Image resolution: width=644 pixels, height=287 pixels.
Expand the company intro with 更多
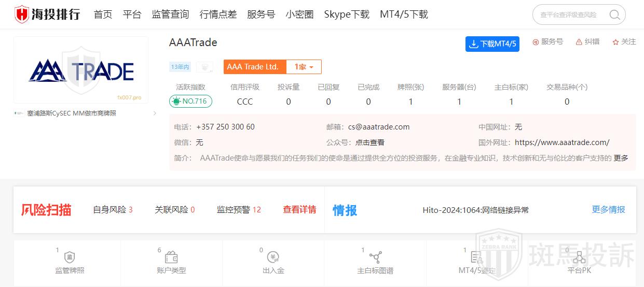[621, 158]
